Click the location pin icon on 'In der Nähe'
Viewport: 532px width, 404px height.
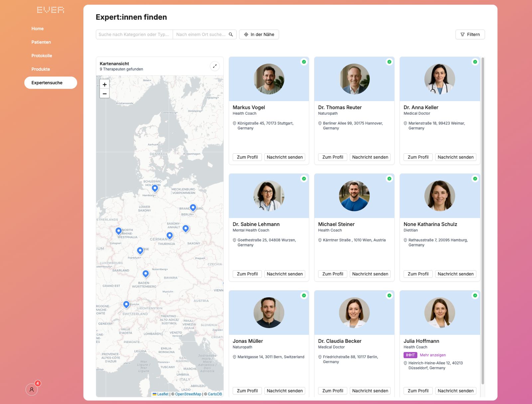point(246,34)
